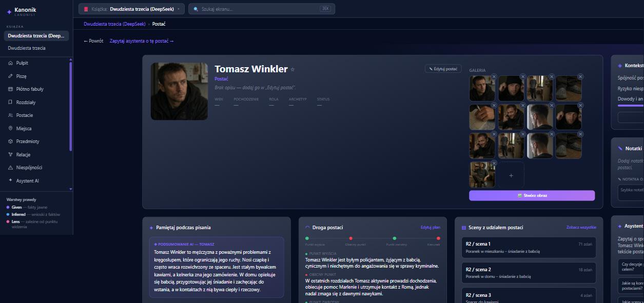Screen dimensions: 644x303
Task: Remove the first gallery portrait image
Action: pos(494,76)
